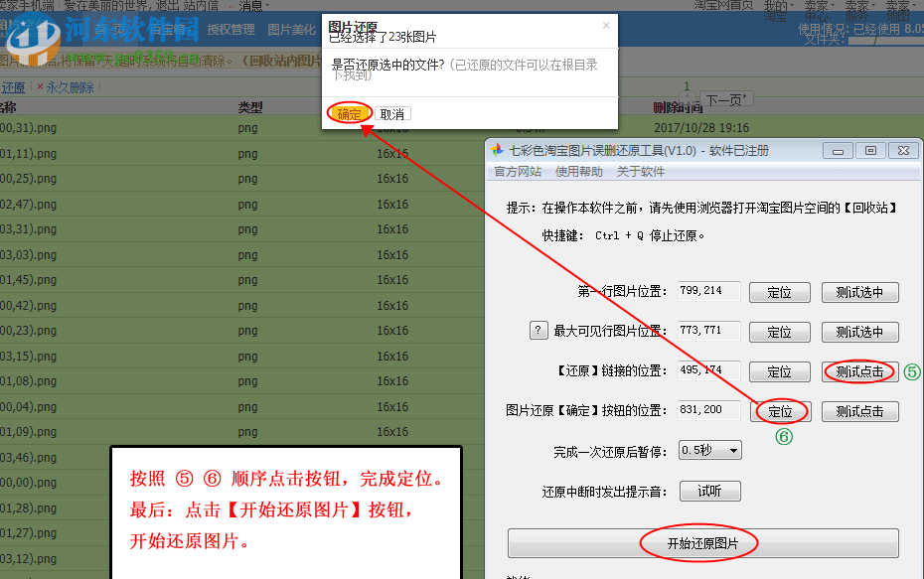Image resolution: width=924 pixels, height=579 pixels.
Task: Click 测试选中 next to 第一行图片位置
Action: tap(860, 292)
